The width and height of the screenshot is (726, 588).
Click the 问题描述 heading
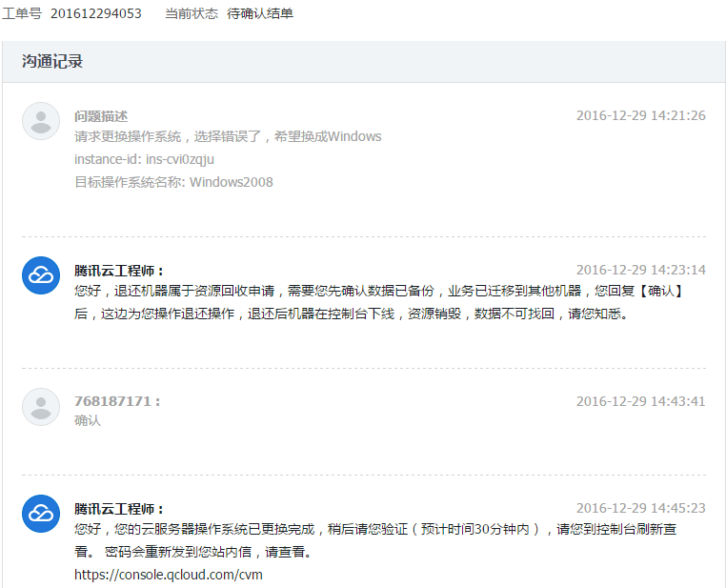[x=101, y=116]
